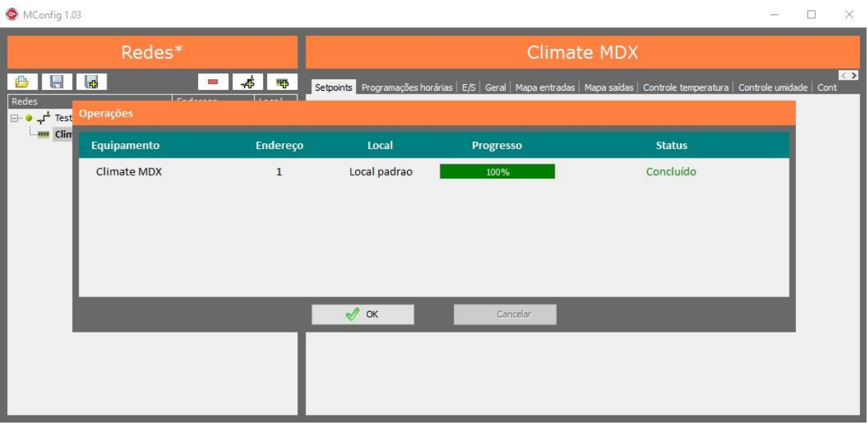Screen dimensions: 868x424
Task: Click the Redes* panel title
Action: point(152,53)
